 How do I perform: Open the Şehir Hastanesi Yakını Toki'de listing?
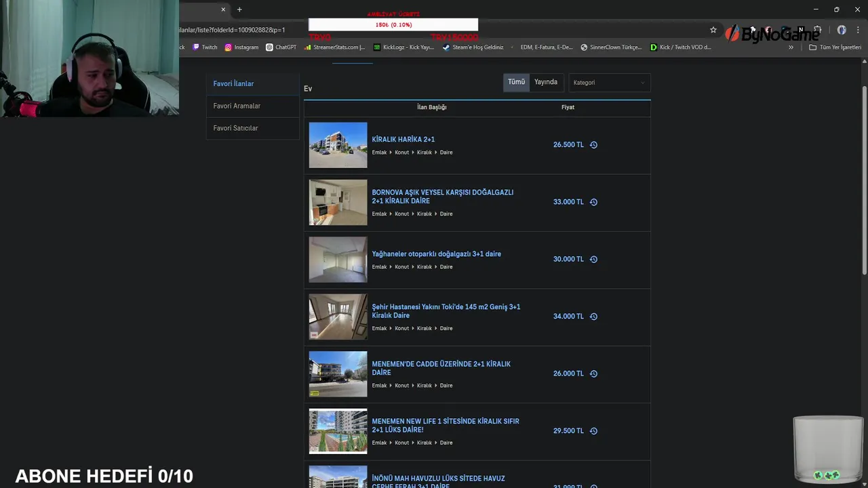[446, 311]
